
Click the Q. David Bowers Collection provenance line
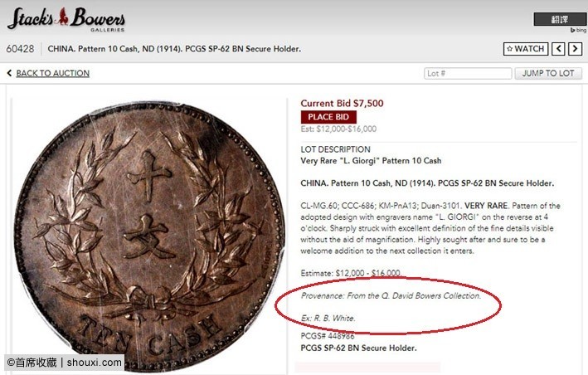(391, 295)
